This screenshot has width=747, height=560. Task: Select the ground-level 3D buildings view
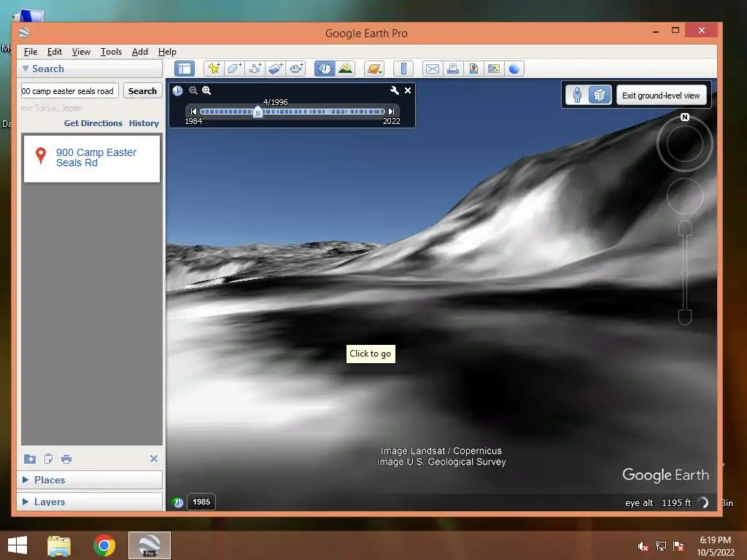(x=600, y=96)
